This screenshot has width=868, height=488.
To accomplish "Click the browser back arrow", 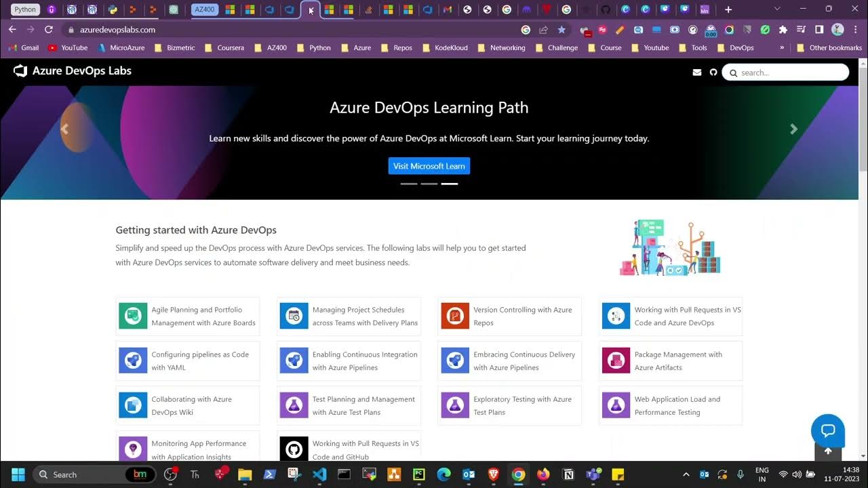I will coord(12,30).
